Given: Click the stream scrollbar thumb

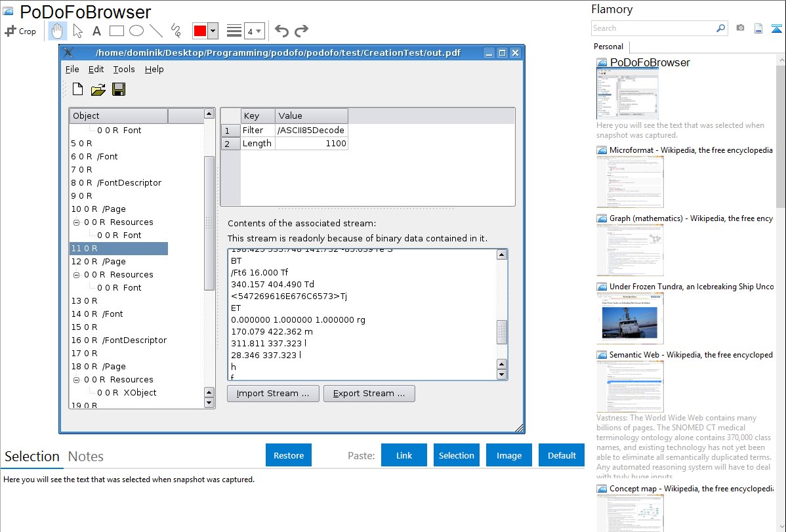Looking at the screenshot, I should (x=502, y=333).
